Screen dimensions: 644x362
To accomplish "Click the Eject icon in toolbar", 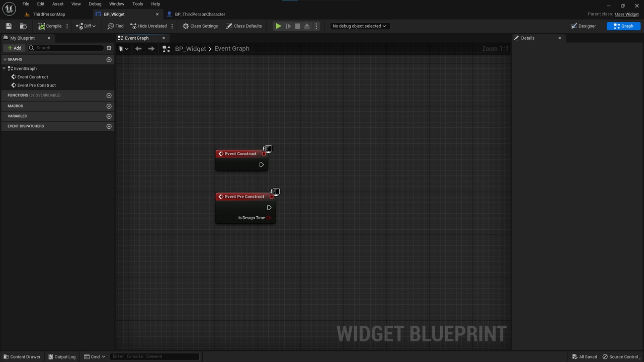I will 307,26.
